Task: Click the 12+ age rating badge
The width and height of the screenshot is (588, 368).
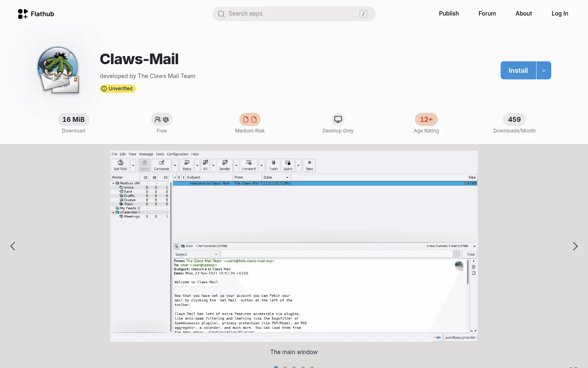Action: (x=426, y=119)
